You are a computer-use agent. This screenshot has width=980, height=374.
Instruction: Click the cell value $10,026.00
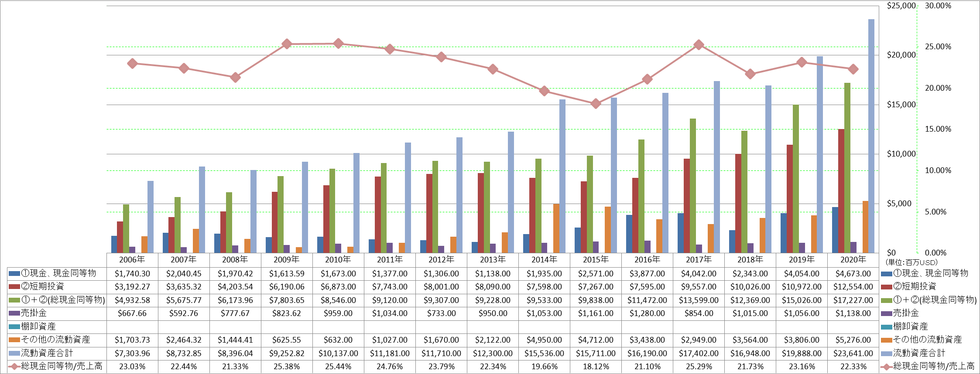coord(750,287)
